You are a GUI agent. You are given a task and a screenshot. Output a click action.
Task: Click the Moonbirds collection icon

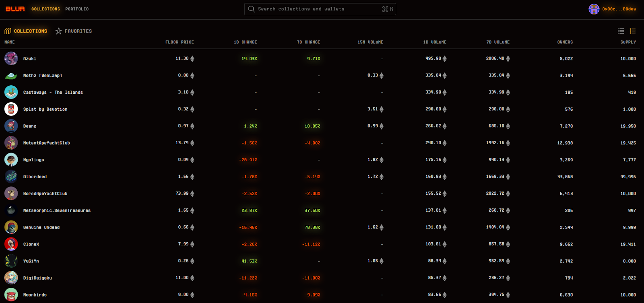[11, 295]
